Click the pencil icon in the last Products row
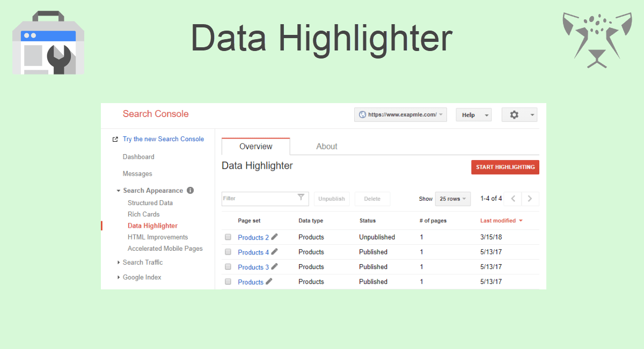This screenshot has height=349, width=644. coord(269,281)
